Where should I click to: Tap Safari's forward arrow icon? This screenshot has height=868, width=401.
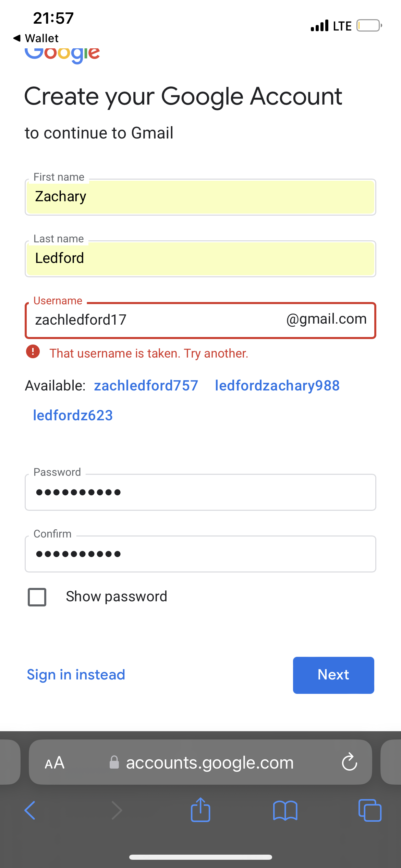pos(117,810)
